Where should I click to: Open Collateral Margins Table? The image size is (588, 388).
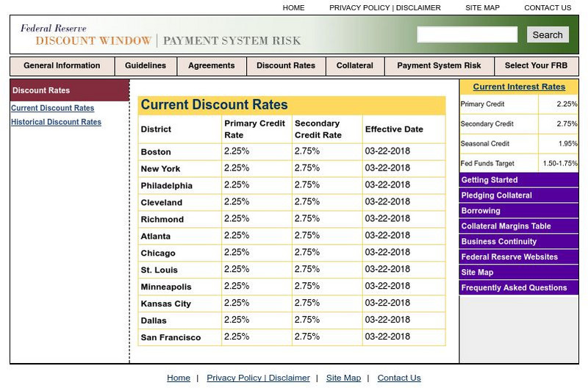pyautogui.click(x=519, y=226)
